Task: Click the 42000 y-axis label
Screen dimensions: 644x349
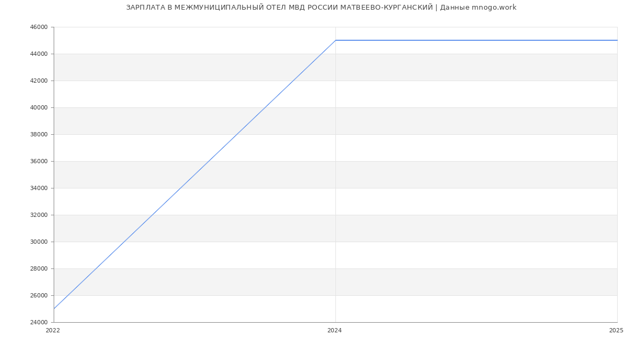Action: [39, 81]
